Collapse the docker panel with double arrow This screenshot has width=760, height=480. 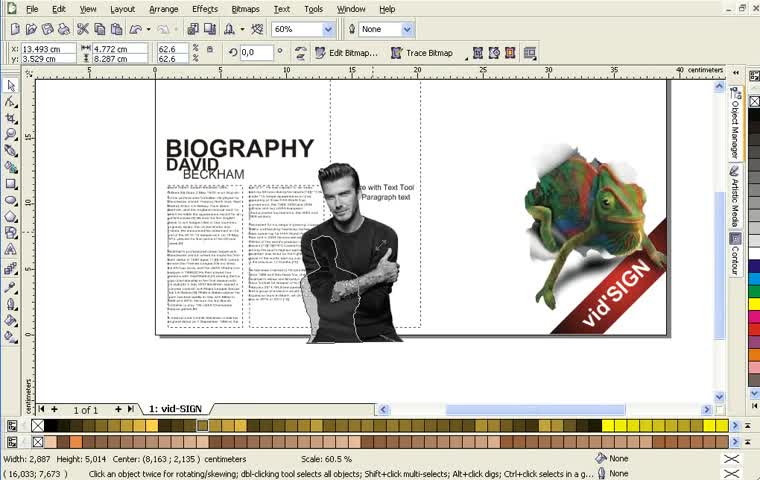[736, 72]
